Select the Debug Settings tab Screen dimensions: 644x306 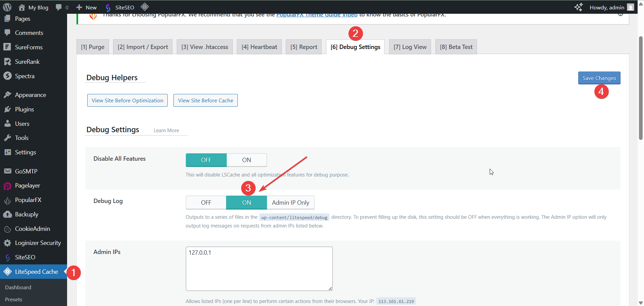point(355,47)
